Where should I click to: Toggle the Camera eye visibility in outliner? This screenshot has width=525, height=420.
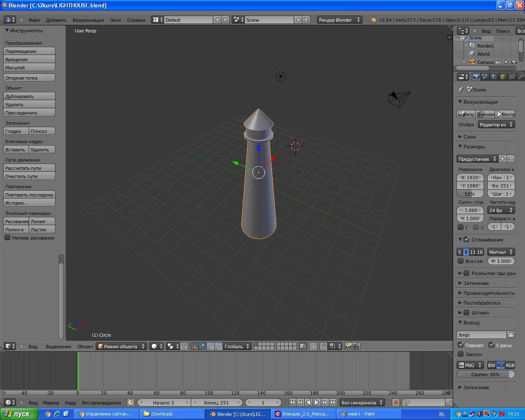point(498,62)
